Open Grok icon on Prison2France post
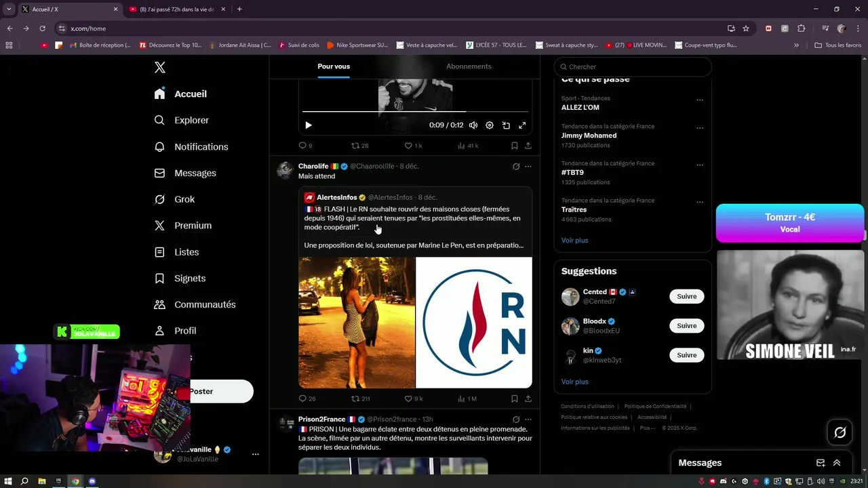 pyautogui.click(x=516, y=420)
